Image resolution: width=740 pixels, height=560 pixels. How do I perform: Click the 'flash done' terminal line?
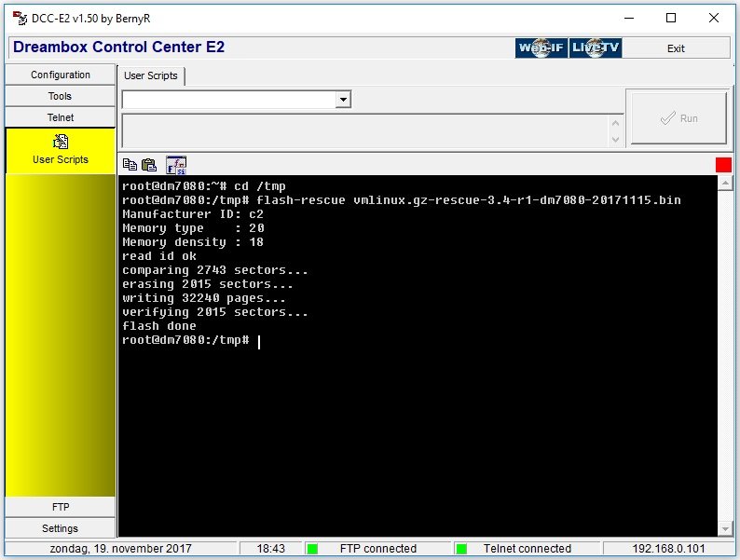tap(159, 326)
